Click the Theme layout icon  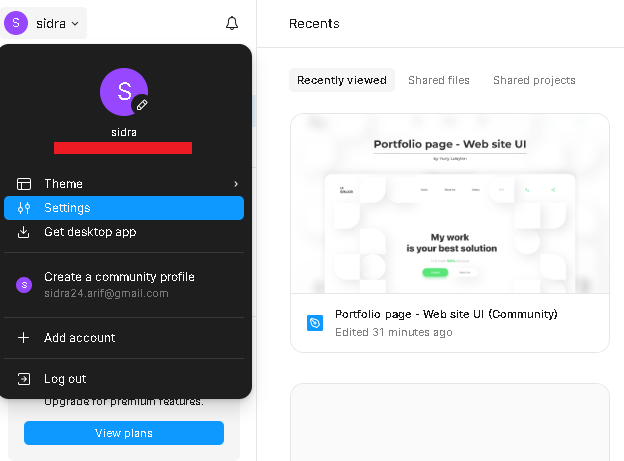click(x=24, y=184)
